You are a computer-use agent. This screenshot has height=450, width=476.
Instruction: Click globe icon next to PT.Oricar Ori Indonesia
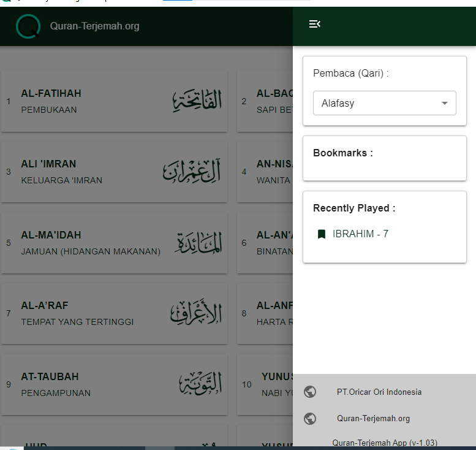310,392
